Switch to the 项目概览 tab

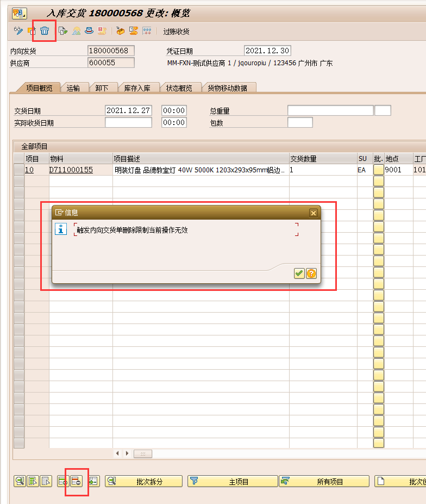(39, 88)
